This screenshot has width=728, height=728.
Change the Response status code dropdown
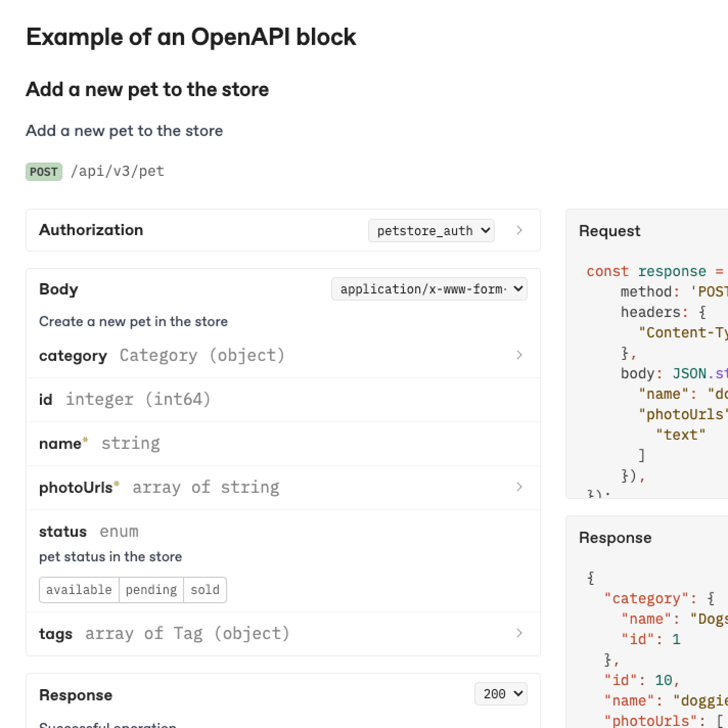pyautogui.click(x=500, y=694)
